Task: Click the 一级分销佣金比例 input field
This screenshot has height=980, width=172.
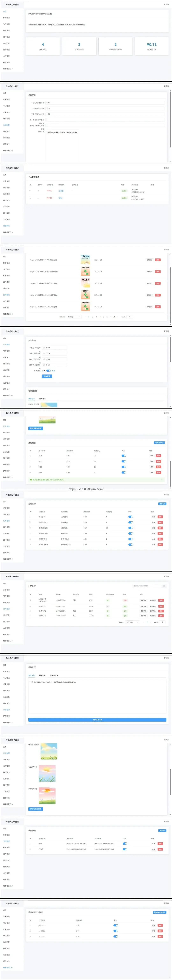Action: point(105,103)
